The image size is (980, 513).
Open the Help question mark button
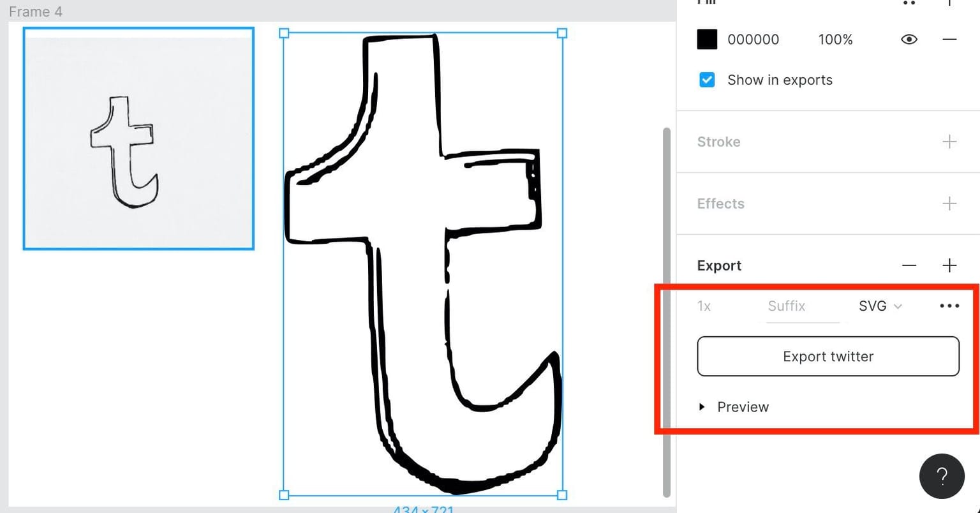[942, 476]
